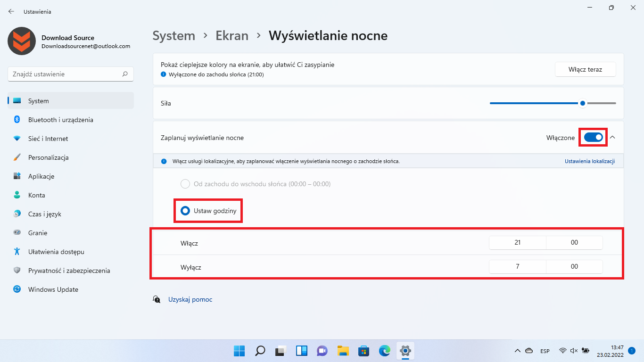644x362 pixels.
Task: Click the Wi-Fi network tray icon
Action: 562,351
